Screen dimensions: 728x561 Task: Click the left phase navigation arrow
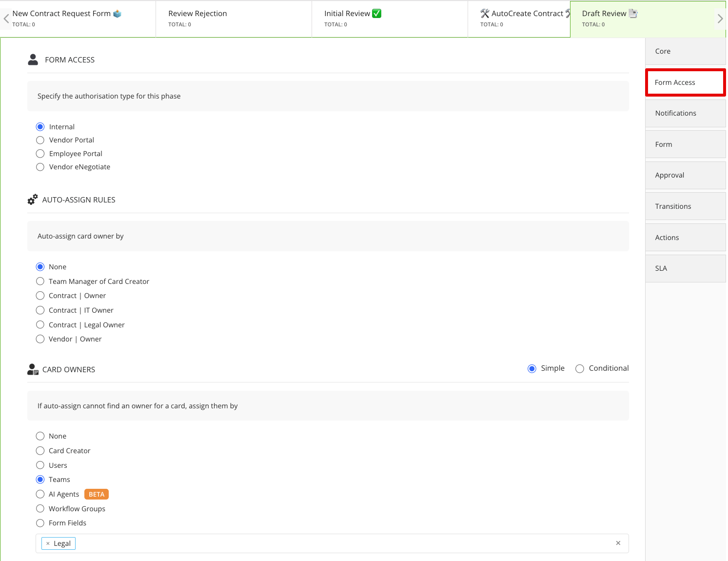[x=6, y=19]
